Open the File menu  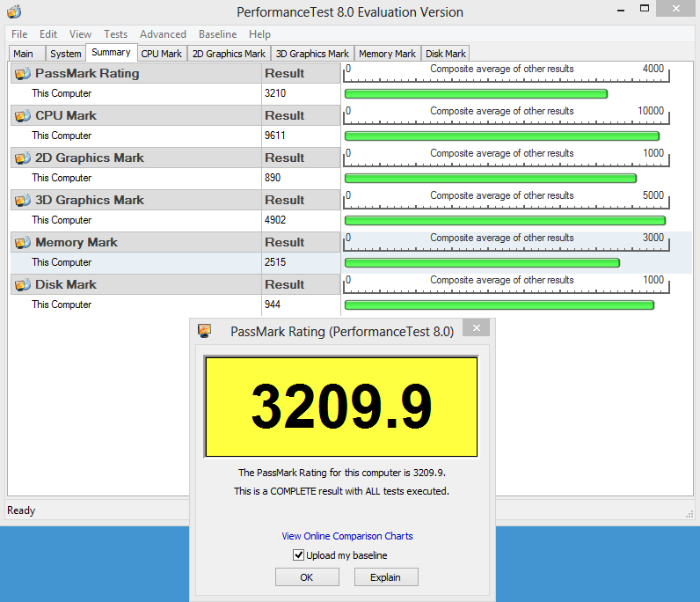tap(19, 34)
